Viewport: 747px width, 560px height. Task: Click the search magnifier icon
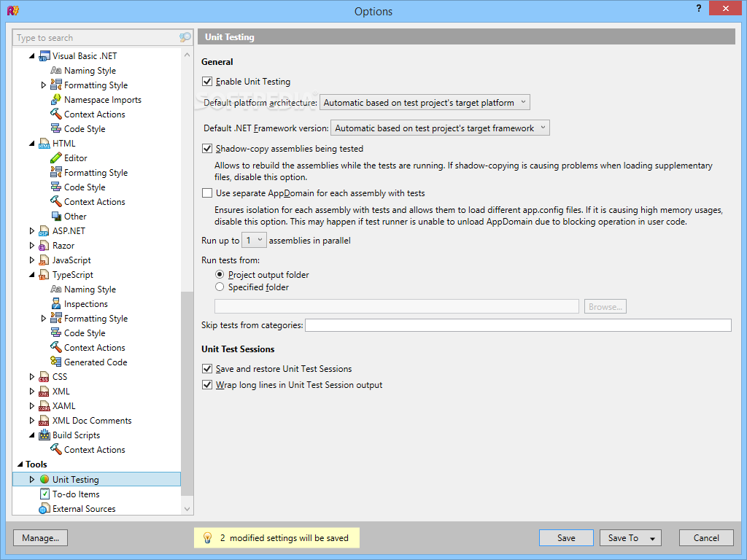pos(185,37)
